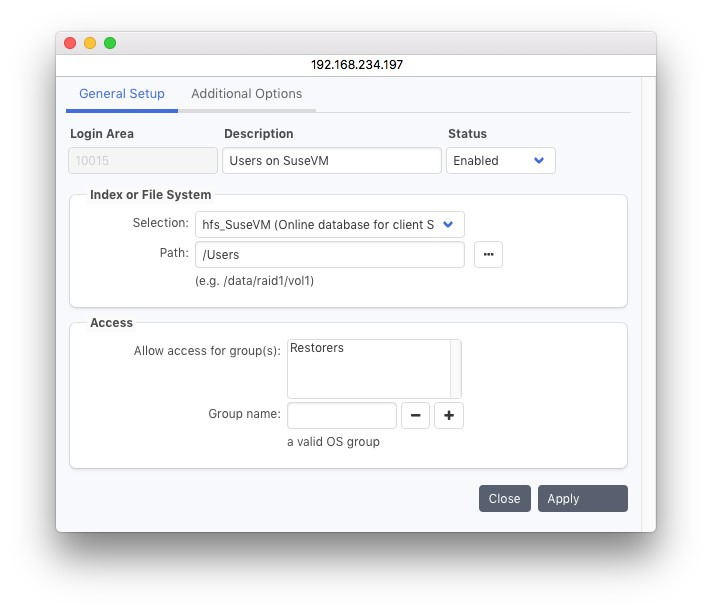Minimize the window with yellow button
Viewport: 712px width, 612px height.
point(90,43)
